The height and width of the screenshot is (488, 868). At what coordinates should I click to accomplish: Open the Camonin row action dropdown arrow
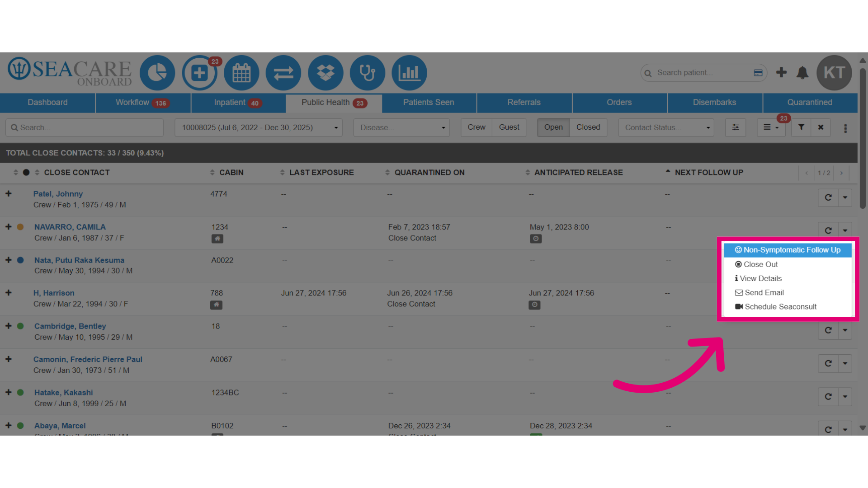click(845, 363)
